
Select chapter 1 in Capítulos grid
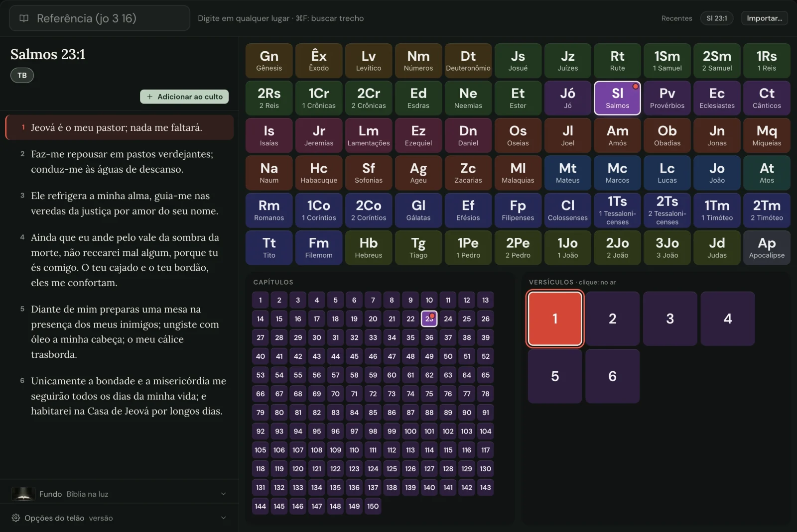pos(260,300)
